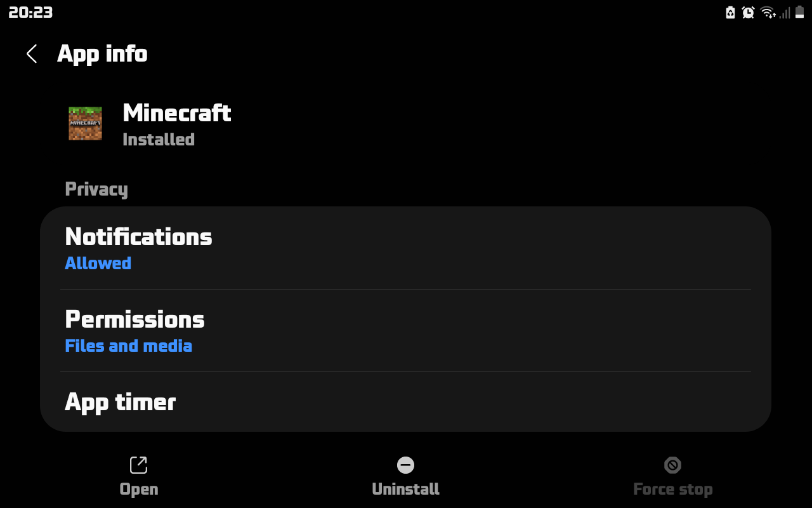
Task: Tap the power saving battery icon
Action: click(x=731, y=13)
